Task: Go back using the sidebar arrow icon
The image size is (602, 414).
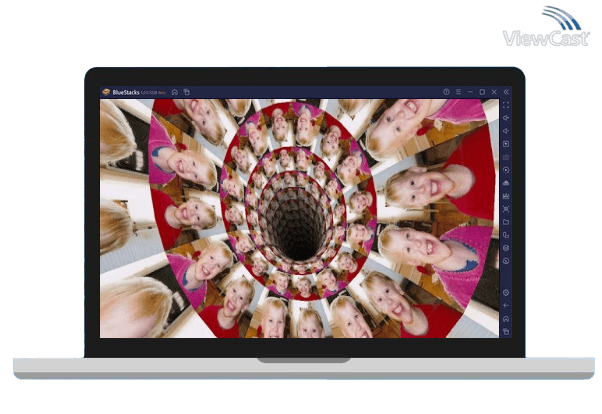Action: click(506, 306)
